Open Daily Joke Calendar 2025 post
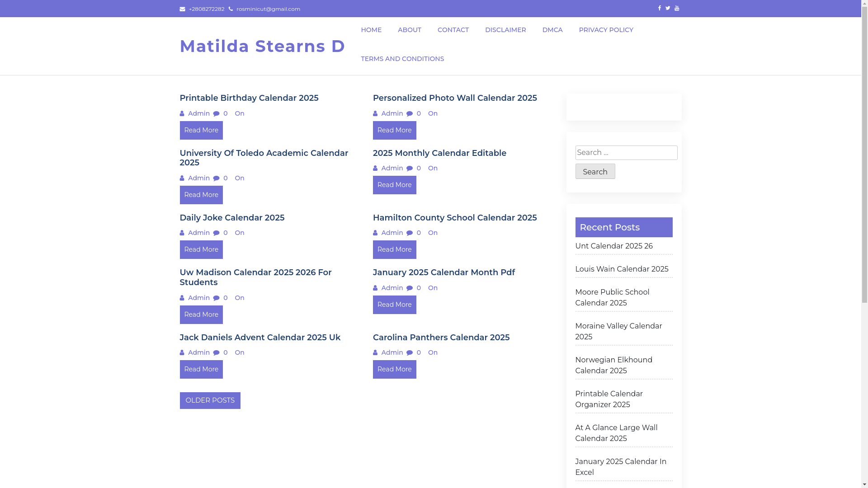Viewport: 868px width, 488px height. [x=232, y=218]
